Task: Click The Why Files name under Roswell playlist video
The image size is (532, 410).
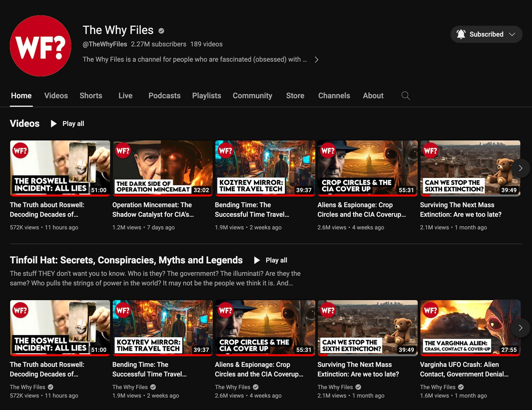Action: pyautogui.click(x=27, y=387)
